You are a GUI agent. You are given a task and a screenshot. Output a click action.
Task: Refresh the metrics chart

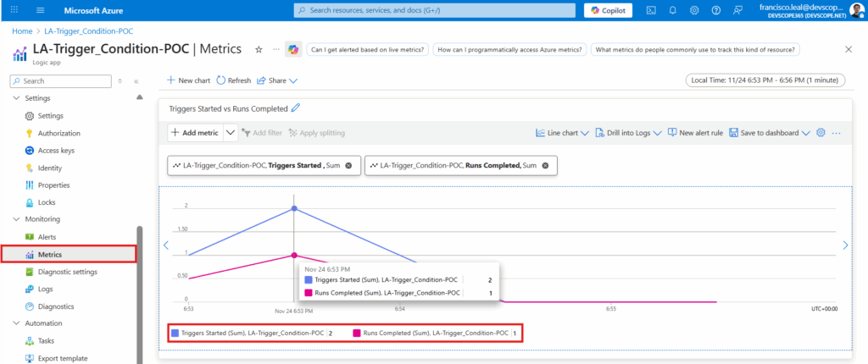[234, 80]
